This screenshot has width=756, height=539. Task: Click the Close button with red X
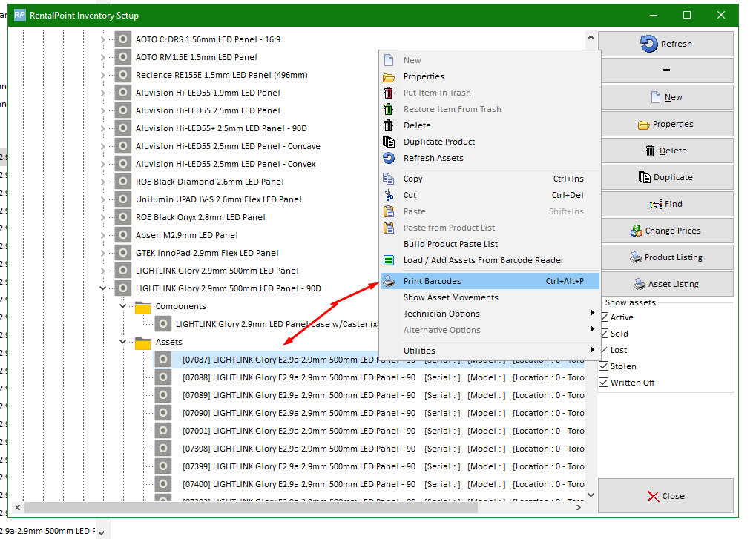coord(665,496)
